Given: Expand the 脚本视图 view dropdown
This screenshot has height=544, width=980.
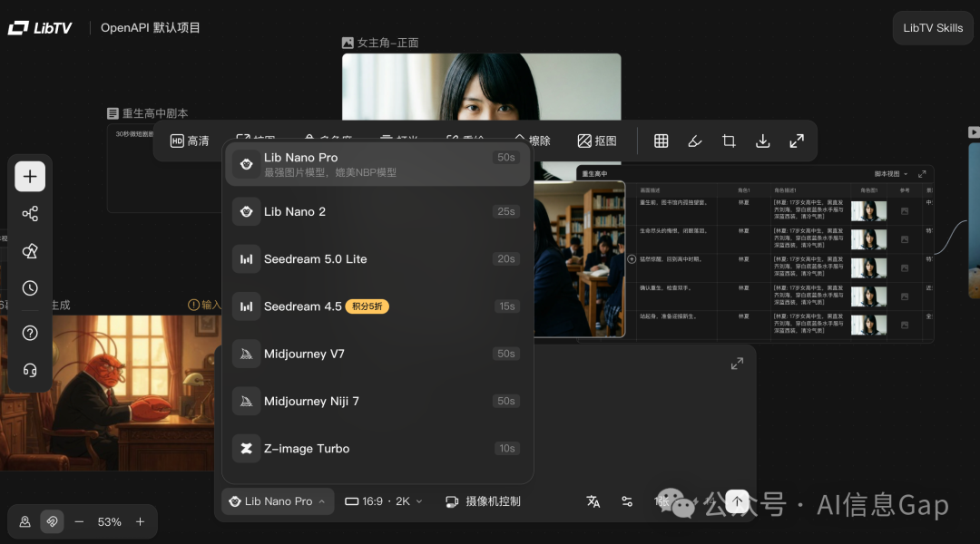Looking at the screenshot, I should click(890, 174).
